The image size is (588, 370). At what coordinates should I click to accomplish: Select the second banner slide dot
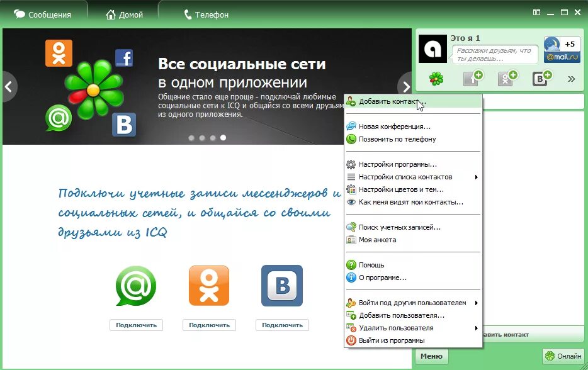pyautogui.click(x=201, y=138)
